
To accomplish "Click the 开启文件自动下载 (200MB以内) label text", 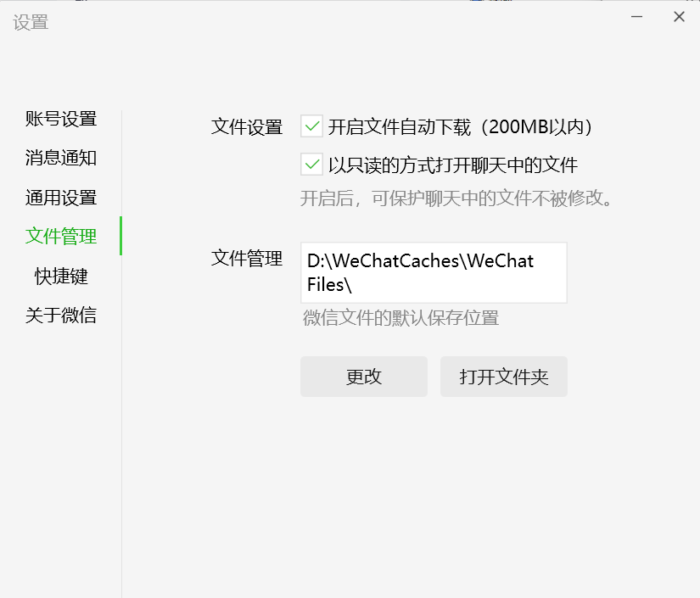I will pos(460,127).
